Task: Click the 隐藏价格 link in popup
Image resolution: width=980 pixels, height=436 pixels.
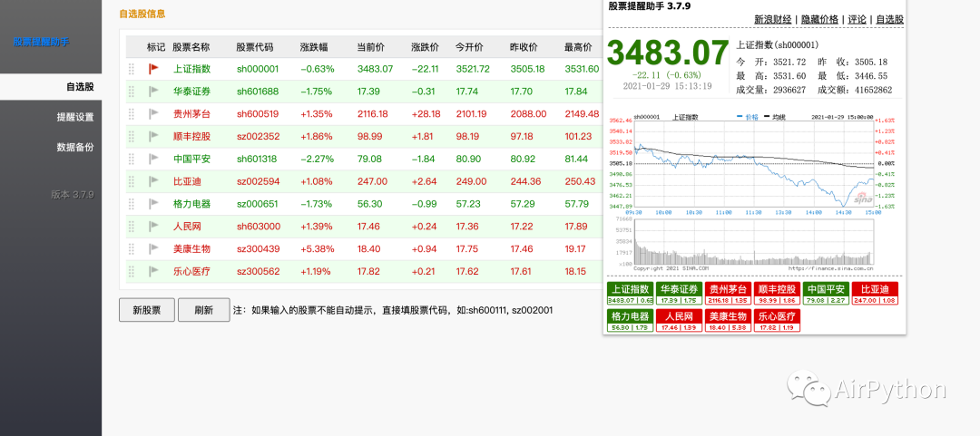Action: (x=819, y=19)
